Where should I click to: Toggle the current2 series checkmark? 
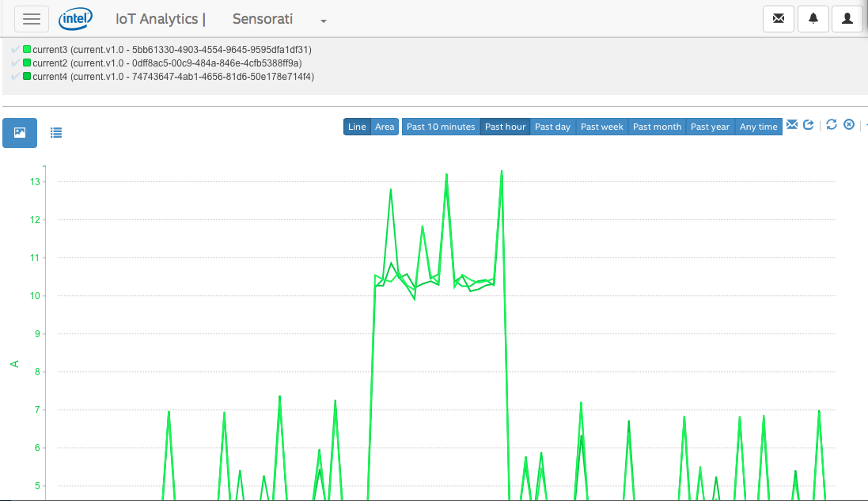[x=15, y=63]
